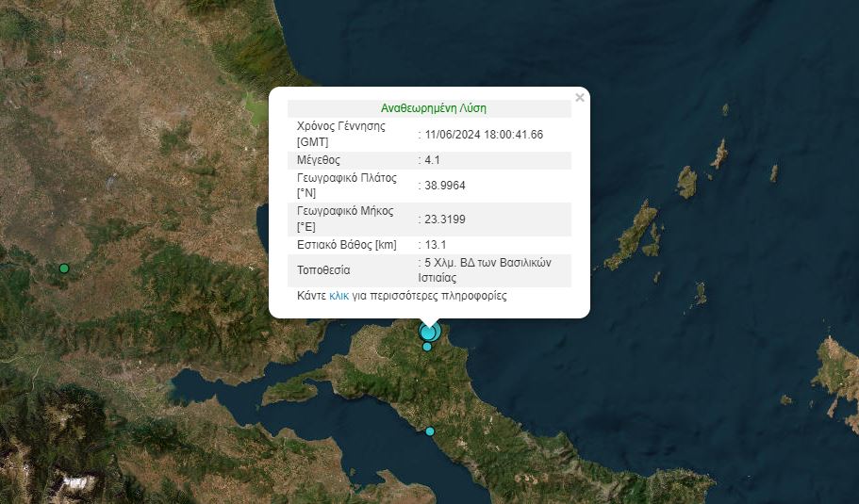This screenshot has width=859, height=504.
Task: Click the 'Αναθεωρημένη Λύση' popup header
Action: pos(433,108)
